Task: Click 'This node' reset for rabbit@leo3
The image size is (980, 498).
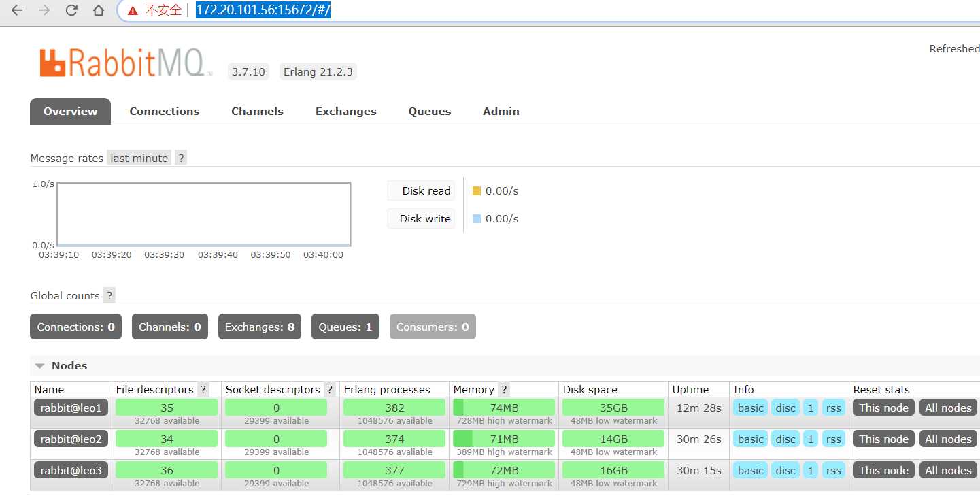Action: click(883, 470)
